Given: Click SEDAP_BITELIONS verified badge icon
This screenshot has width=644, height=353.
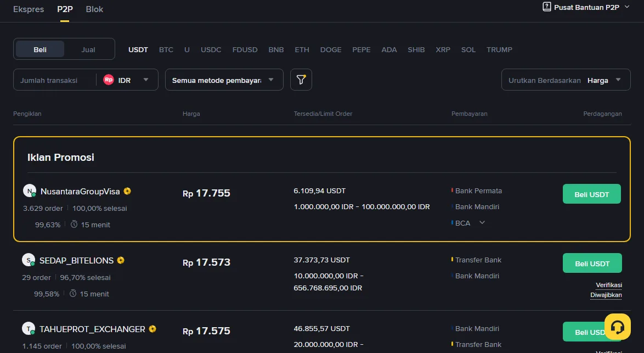Looking at the screenshot, I should pos(121,260).
